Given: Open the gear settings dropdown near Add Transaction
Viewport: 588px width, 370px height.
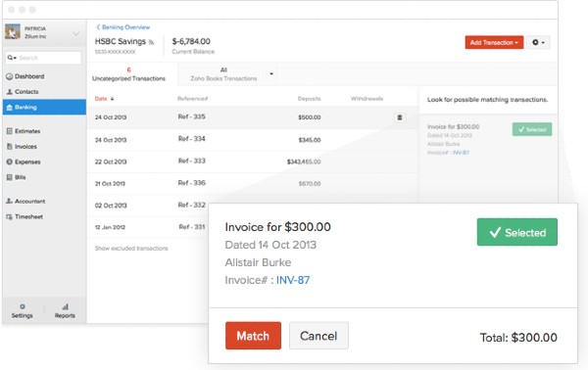Looking at the screenshot, I should point(538,42).
